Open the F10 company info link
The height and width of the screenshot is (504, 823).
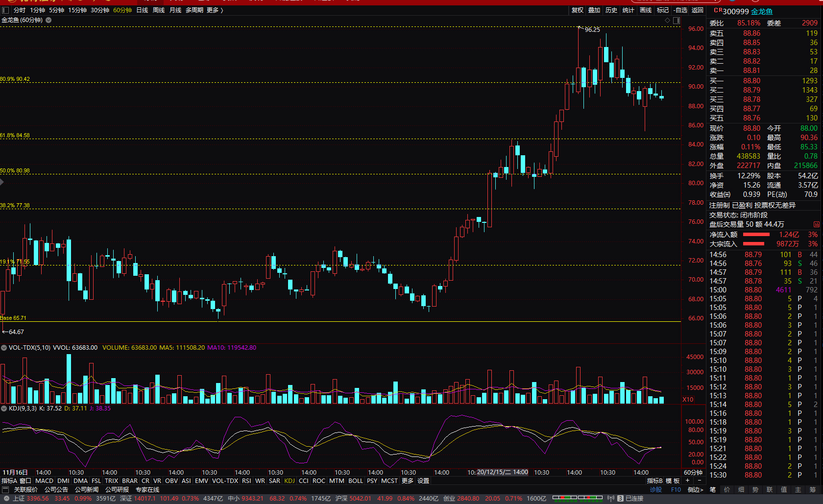tap(676, 490)
